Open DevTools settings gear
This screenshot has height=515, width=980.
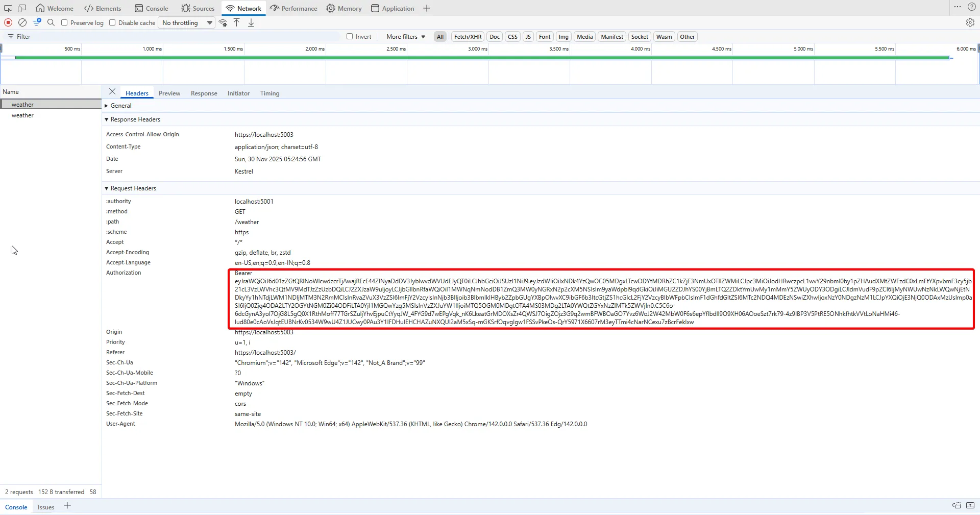click(x=971, y=22)
